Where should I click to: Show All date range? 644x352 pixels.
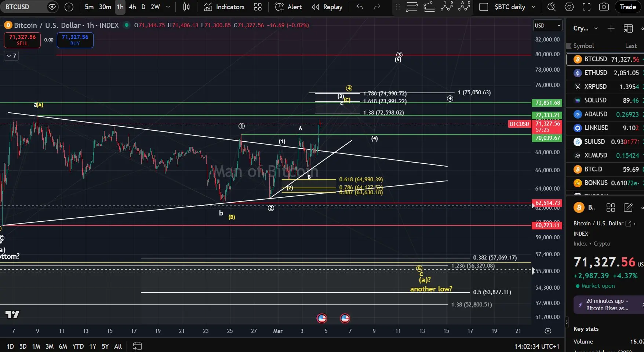coord(118,346)
